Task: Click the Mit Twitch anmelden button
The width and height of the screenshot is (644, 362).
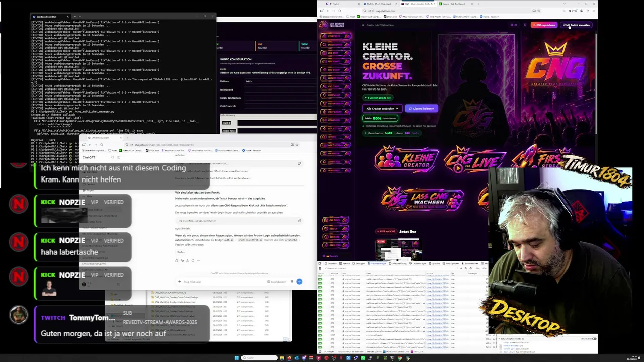Action: (577, 25)
